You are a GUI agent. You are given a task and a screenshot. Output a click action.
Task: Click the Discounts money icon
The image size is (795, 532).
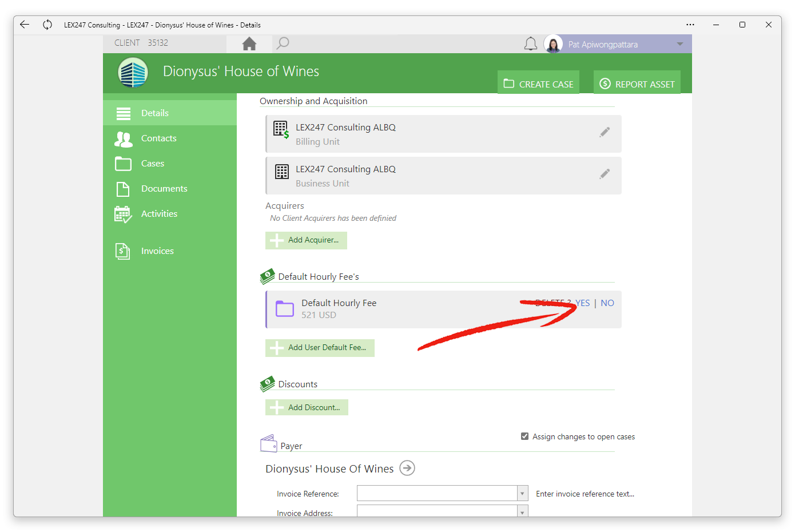[267, 384]
